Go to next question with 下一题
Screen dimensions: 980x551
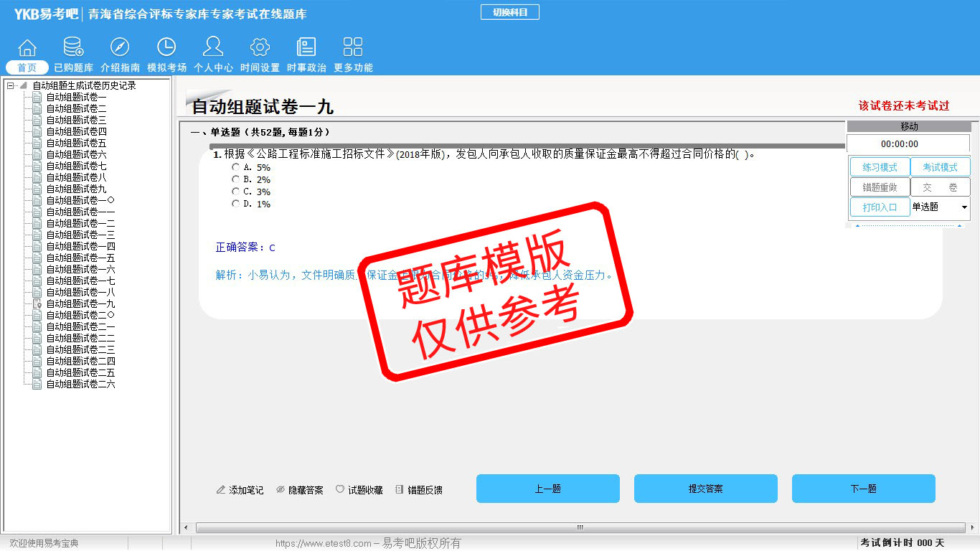[863, 489]
